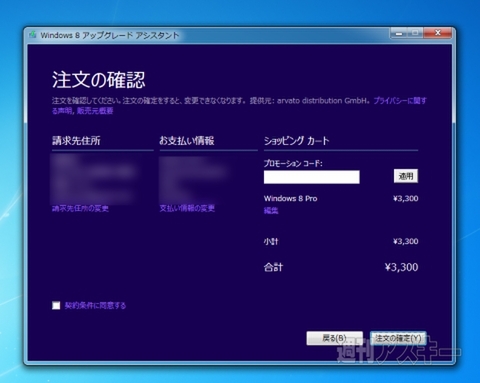
Task: Click the 編集 link under Windows 8 Pro
Action: coord(271,210)
